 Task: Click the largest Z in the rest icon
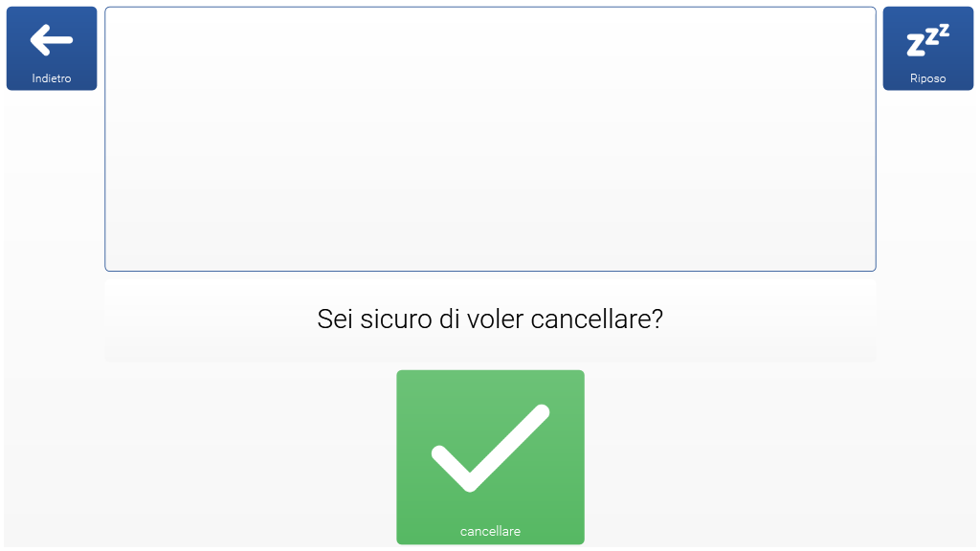point(916,45)
